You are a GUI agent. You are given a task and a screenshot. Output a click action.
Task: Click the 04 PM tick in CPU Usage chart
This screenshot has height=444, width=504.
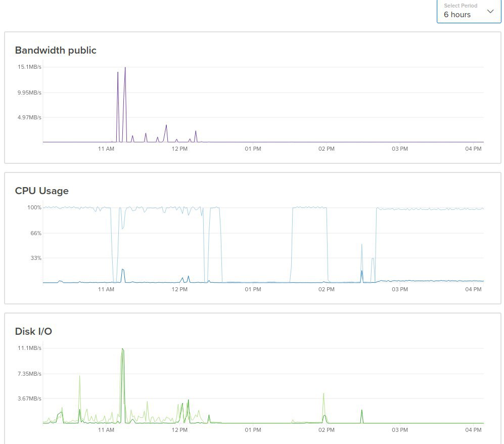(x=474, y=289)
